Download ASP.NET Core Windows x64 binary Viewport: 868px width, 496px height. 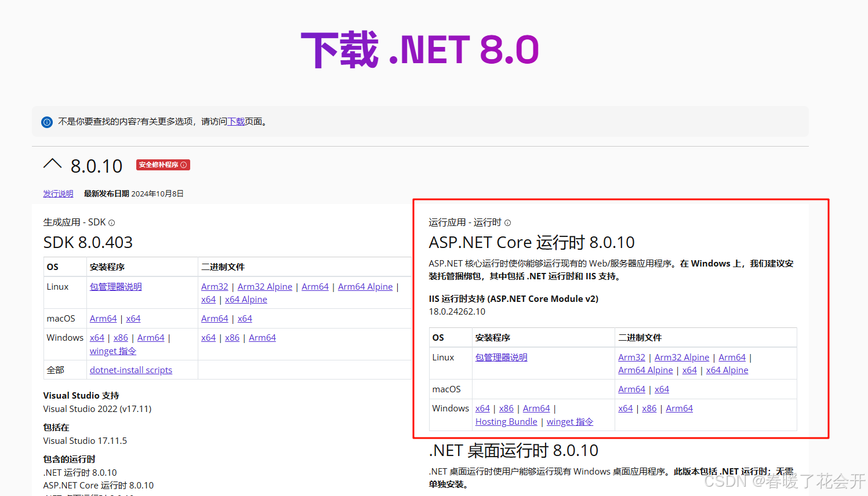pyautogui.click(x=625, y=409)
